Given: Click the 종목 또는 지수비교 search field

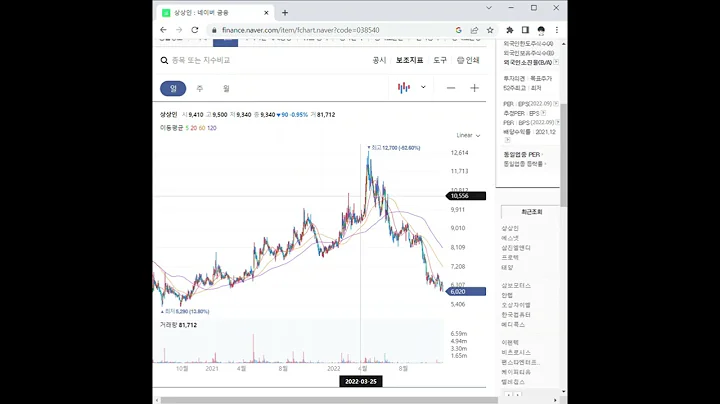Looking at the screenshot, I should point(201,60).
